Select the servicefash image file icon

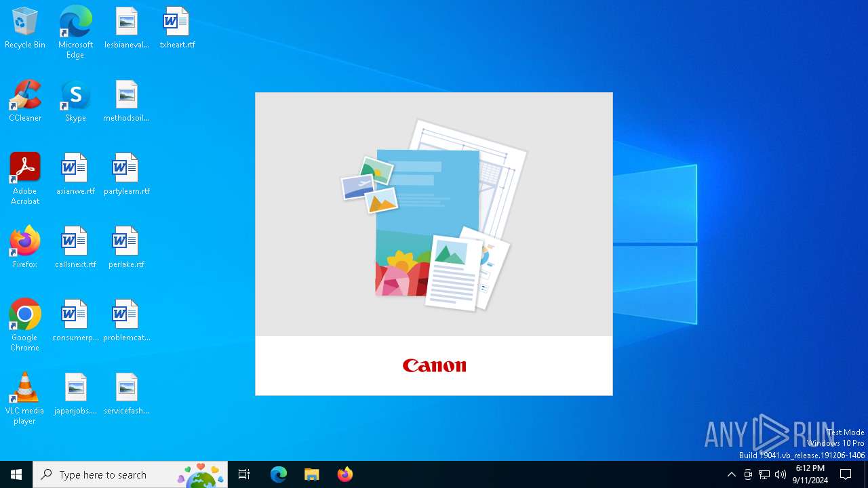(127, 394)
